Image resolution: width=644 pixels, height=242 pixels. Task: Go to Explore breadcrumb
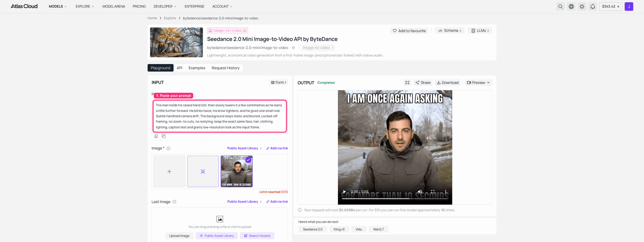(x=170, y=18)
